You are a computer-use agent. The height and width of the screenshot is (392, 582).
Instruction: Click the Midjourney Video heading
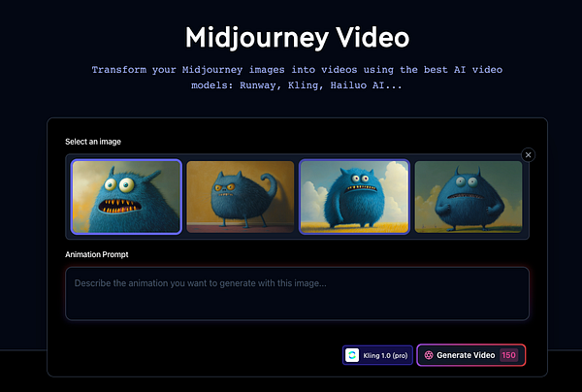(x=298, y=38)
